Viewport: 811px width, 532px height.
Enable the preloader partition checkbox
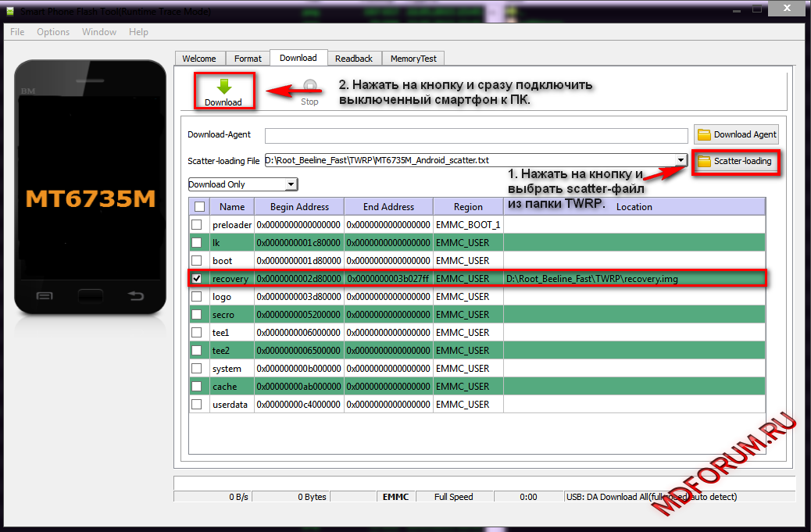(197, 225)
